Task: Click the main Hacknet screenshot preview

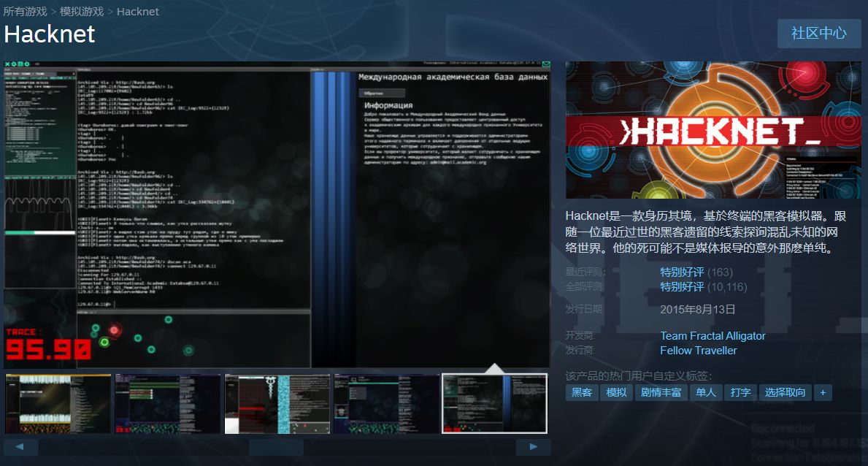Action: click(277, 215)
